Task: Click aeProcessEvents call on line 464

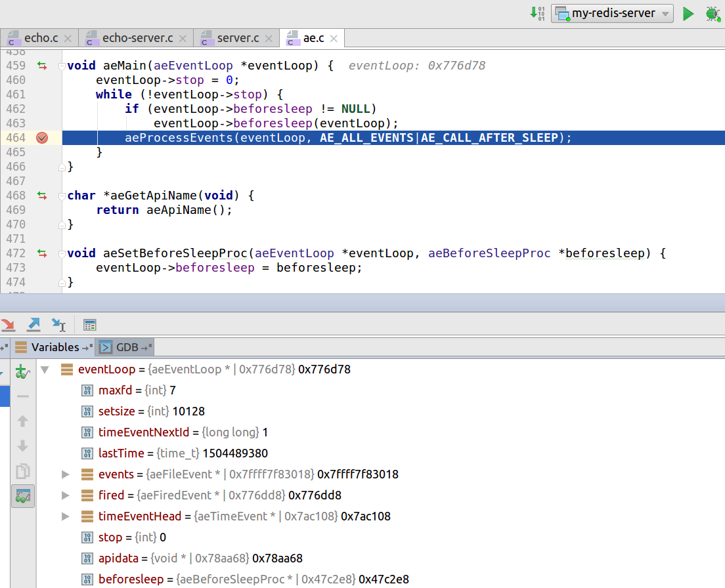Action: coord(179,138)
